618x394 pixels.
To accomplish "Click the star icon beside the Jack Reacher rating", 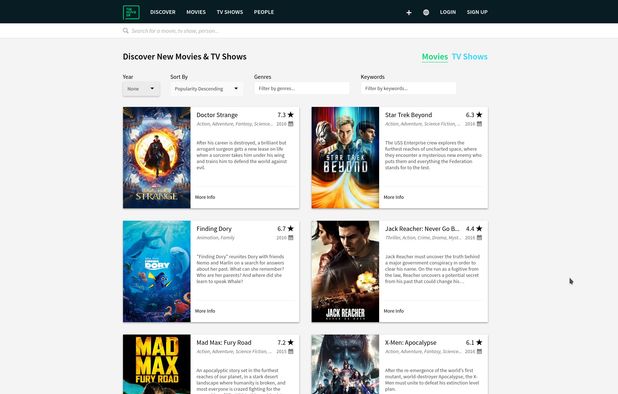I will (479, 229).
